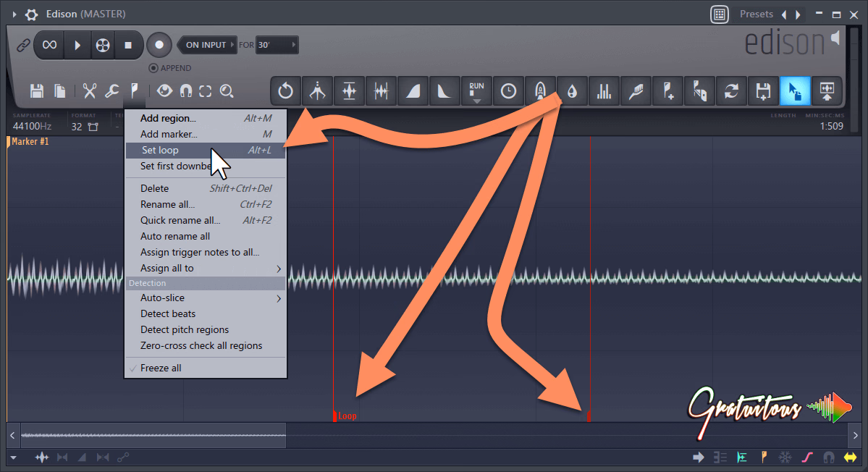Click the save-with-plus disk icon

point(763,90)
